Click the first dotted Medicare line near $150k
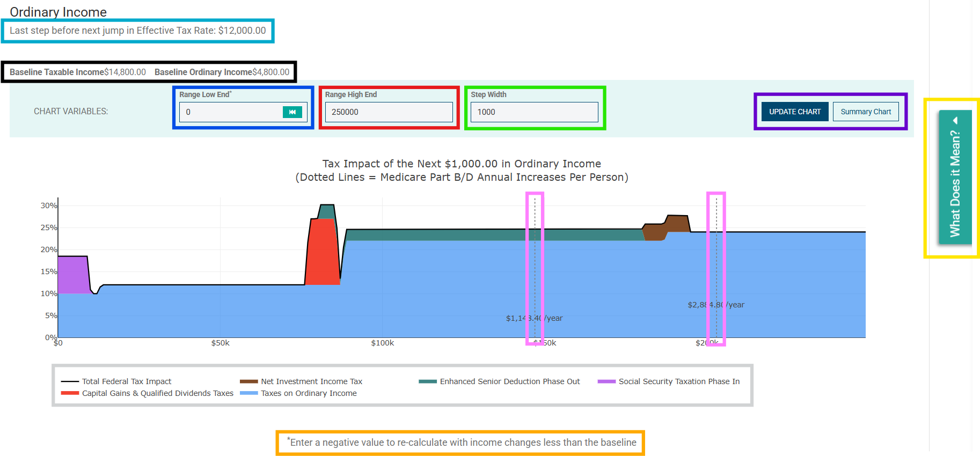The image size is (980, 456). 535,268
